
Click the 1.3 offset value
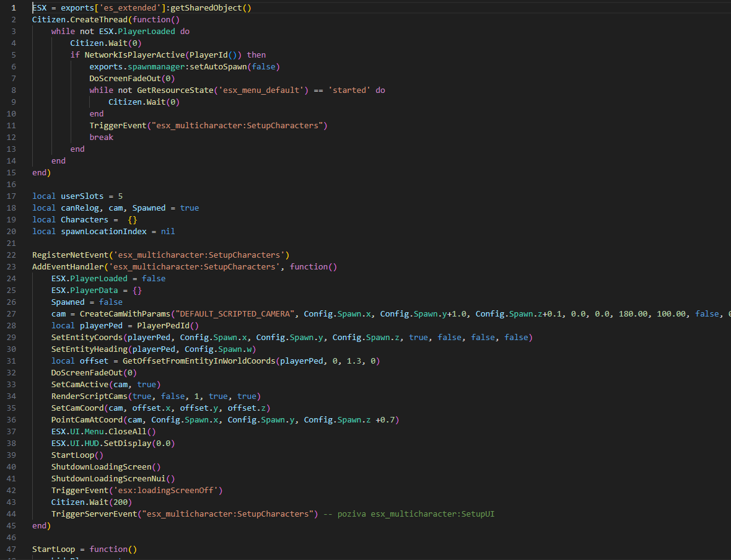click(x=354, y=361)
